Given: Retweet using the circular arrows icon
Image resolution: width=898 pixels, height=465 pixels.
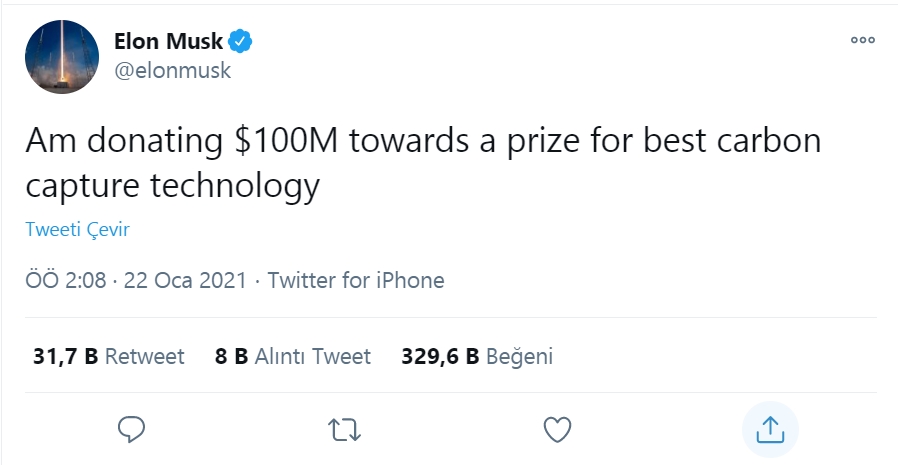Looking at the screenshot, I should point(345,429).
